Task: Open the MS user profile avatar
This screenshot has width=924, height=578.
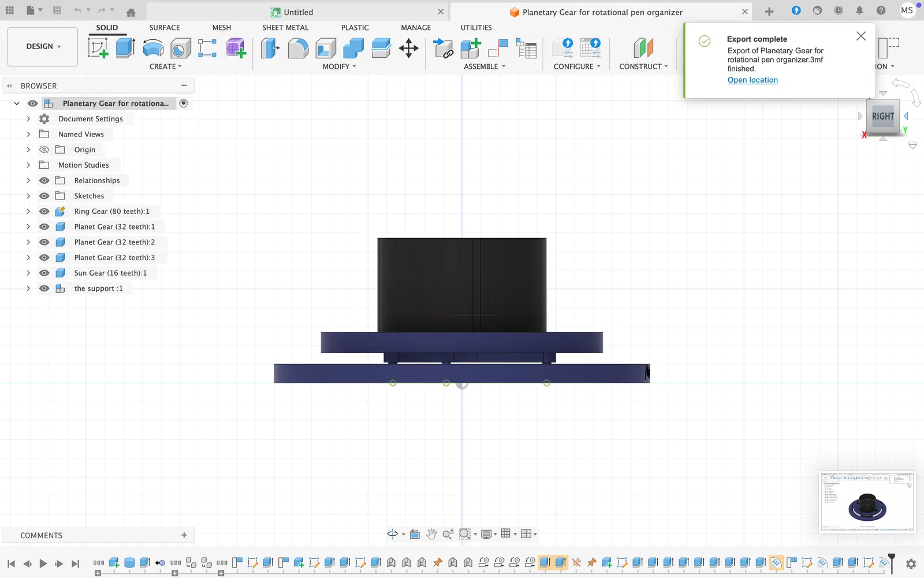Action: [907, 10]
